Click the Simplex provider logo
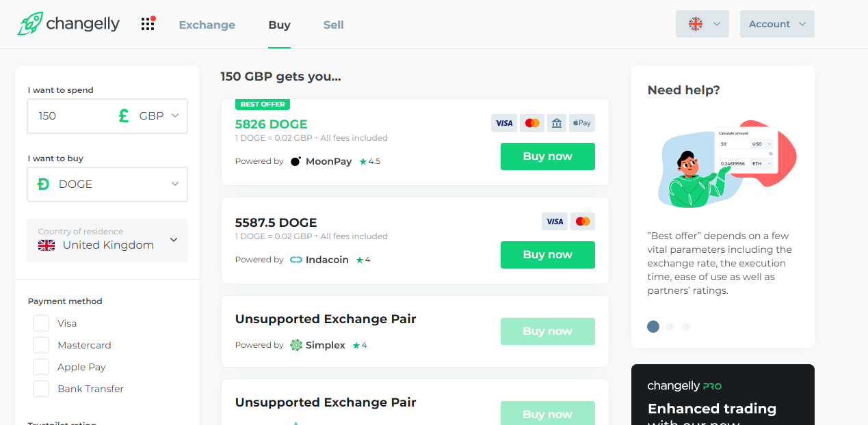868x425 pixels. 317,345
